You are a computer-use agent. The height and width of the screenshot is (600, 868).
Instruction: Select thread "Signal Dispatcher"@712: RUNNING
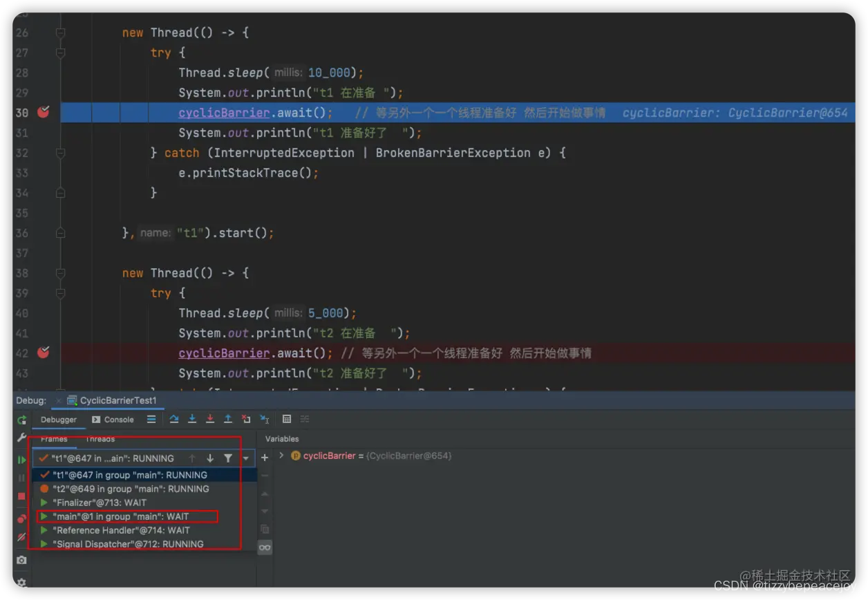144,544
